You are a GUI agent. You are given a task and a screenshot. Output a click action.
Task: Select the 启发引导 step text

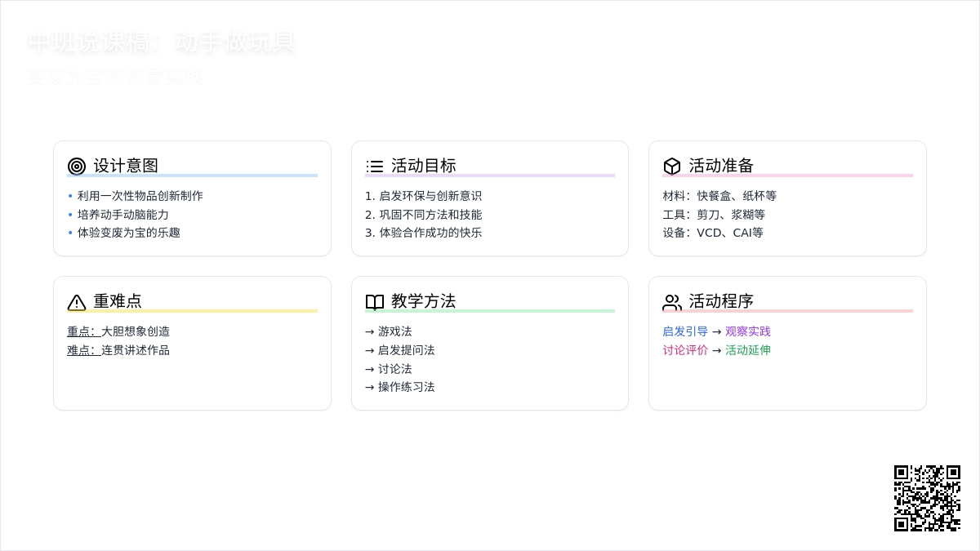pyautogui.click(x=685, y=331)
